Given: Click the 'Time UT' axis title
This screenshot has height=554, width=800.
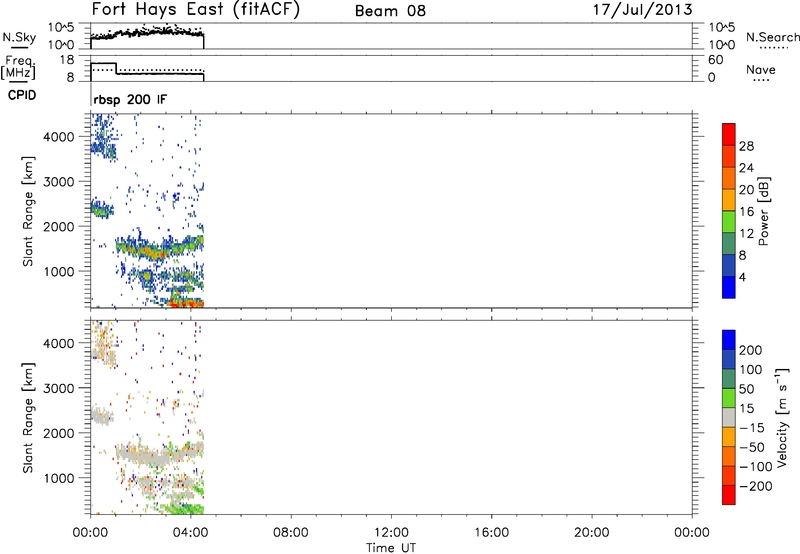Looking at the screenshot, I should 391,548.
